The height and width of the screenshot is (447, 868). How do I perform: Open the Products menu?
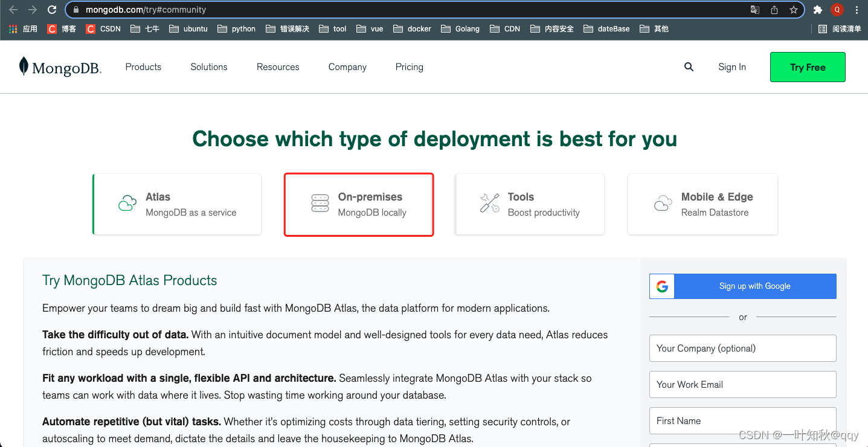143,67
